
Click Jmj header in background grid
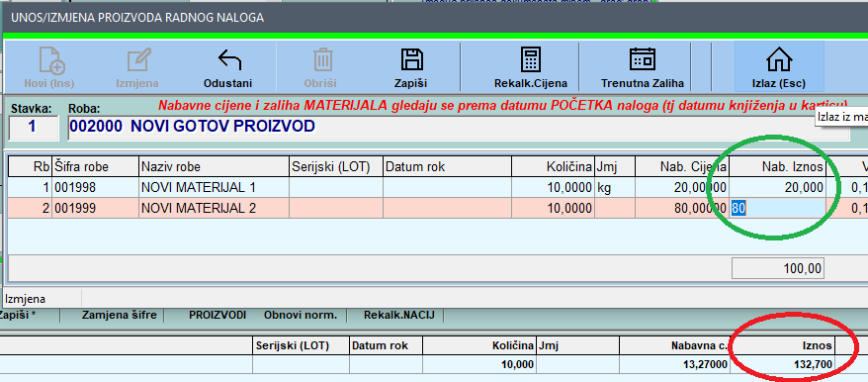pyautogui.click(x=577, y=345)
